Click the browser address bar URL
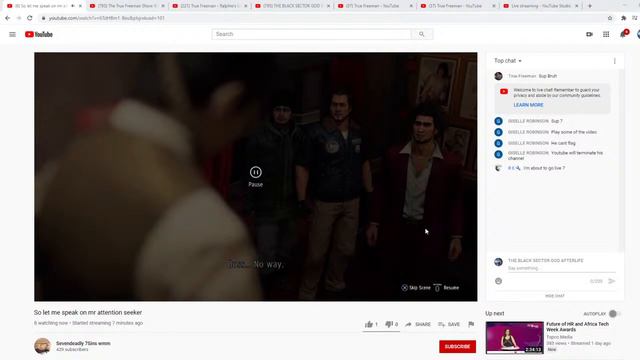Viewport: 640px width, 360px height. pyautogui.click(x=107, y=18)
